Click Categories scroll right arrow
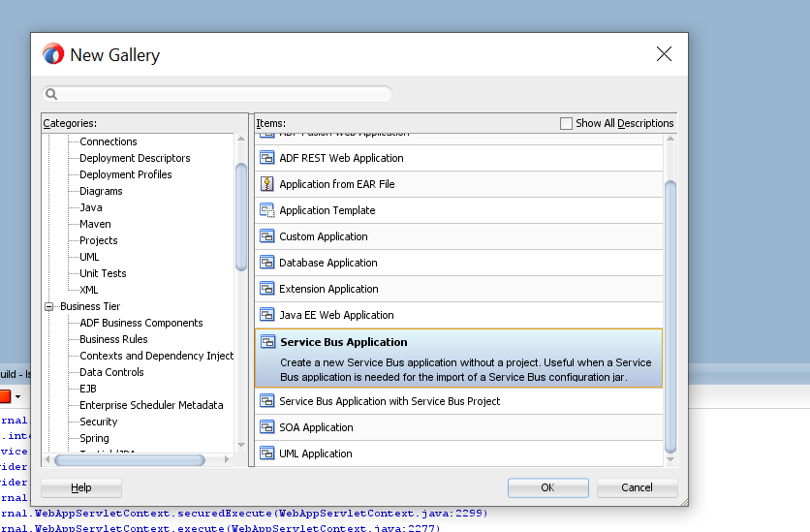The width and height of the screenshot is (810, 532). pos(227,459)
